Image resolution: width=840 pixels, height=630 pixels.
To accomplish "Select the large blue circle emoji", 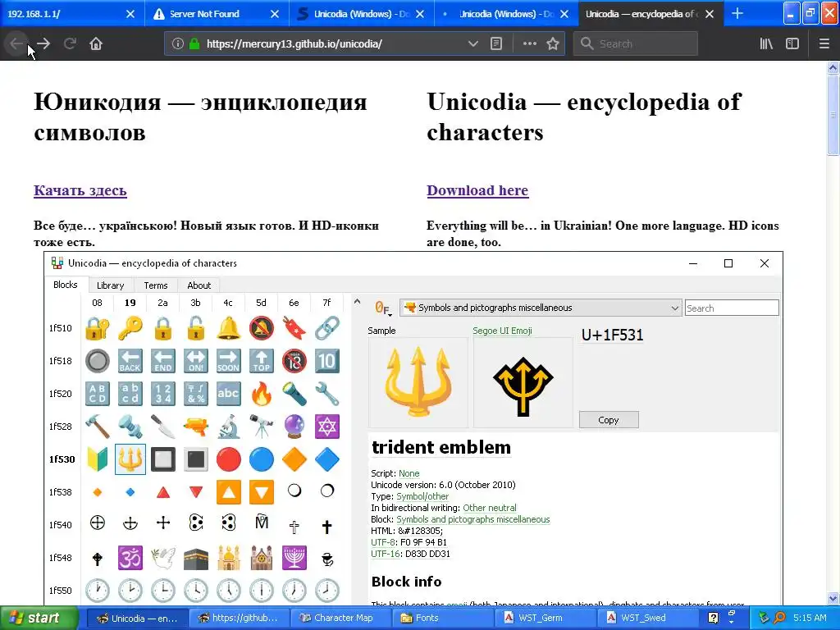I will tap(261, 459).
